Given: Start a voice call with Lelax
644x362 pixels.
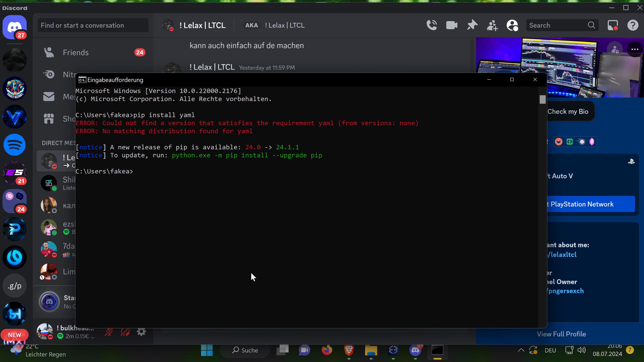Looking at the screenshot, I should tap(432, 25).
